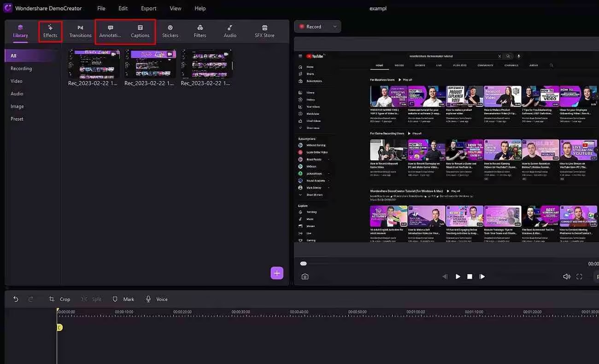Image resolution: width=599 pixels, height=364 pixels.
Task: Expand the Record dropdown arrow
Action: click(x=335, y=27)
